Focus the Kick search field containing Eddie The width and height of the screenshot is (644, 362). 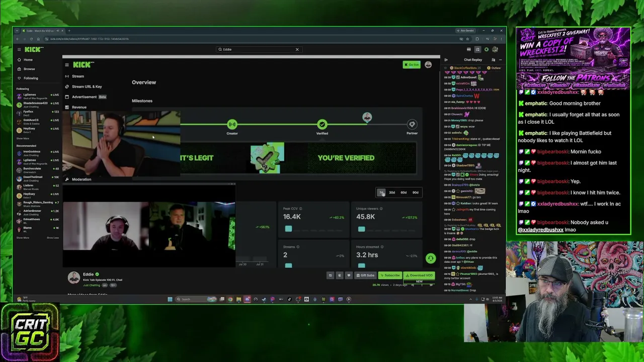[259, 49]
